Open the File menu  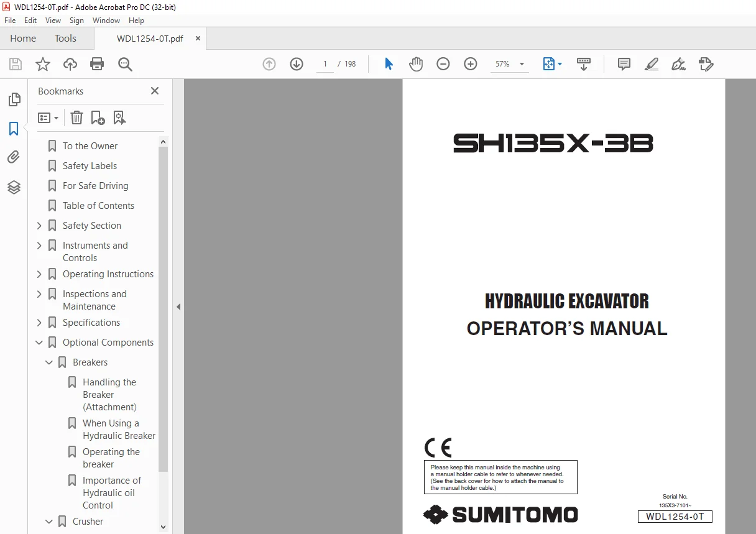coord(10,21)
